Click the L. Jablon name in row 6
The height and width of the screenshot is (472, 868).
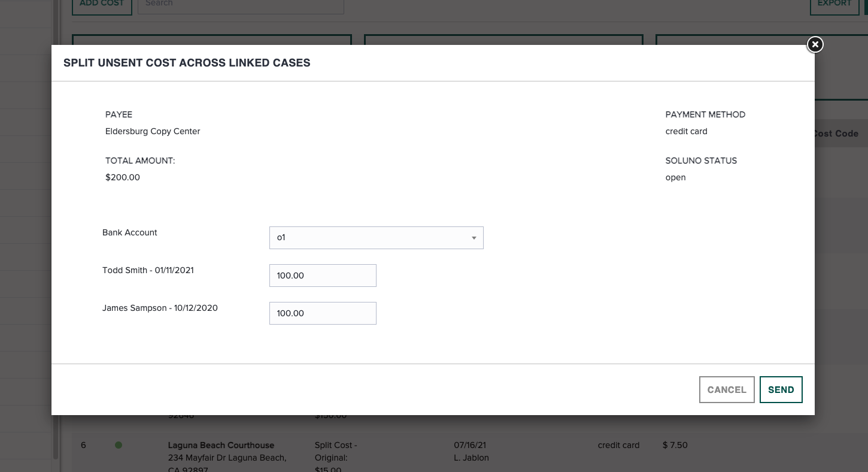pyautogui.click(x=472, y=458)
